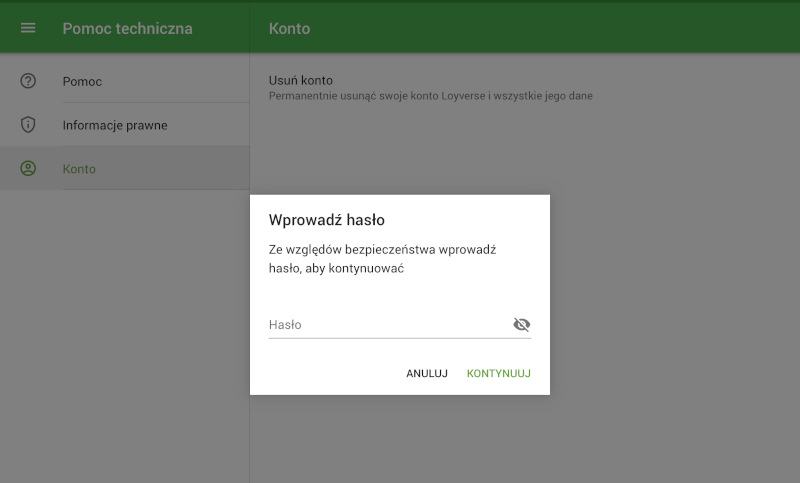Open the hamburger navigation menu
Image resolution: width=800 pixels, height=483 pixels.
[x=28, y=28]
